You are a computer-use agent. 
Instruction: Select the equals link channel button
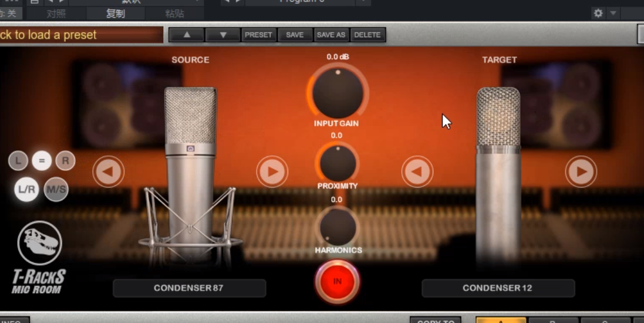[x=41, y=161]
